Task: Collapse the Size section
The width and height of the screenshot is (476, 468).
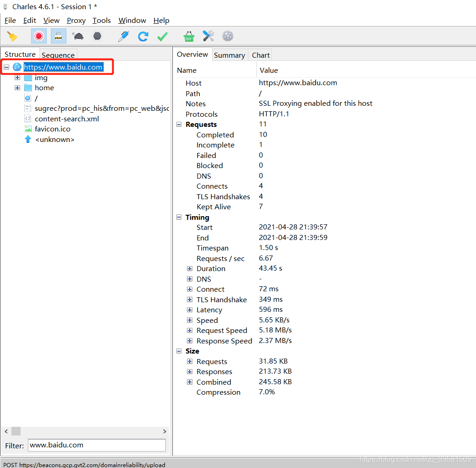Action: coord(179,351)
